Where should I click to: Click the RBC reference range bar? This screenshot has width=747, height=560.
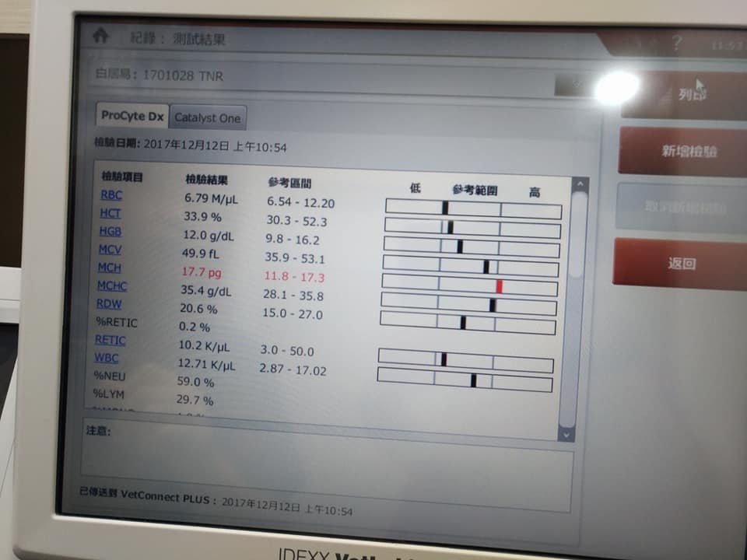coord(473,208)
